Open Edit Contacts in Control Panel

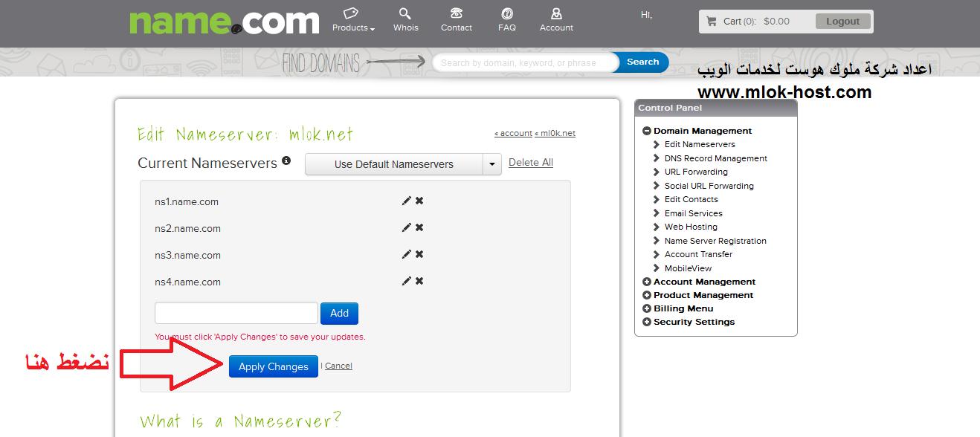pyautogui.click(x=692, y=199)
